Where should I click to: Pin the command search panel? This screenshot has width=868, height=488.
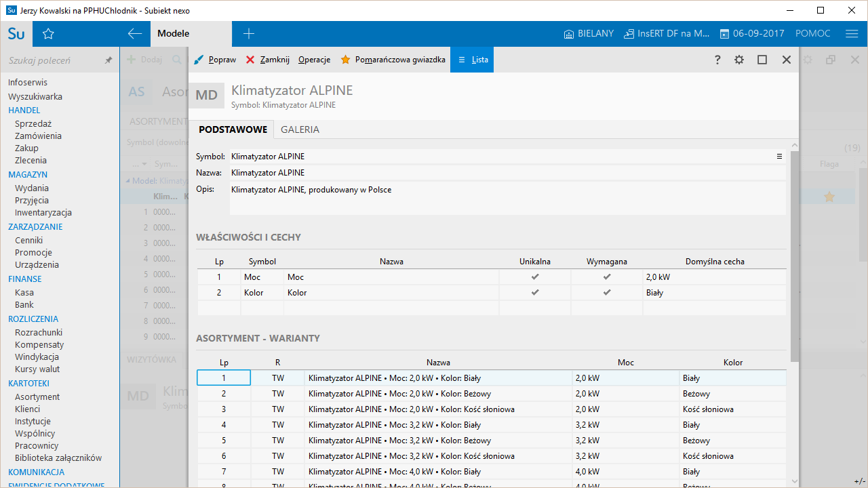click(x=108, y=60)
